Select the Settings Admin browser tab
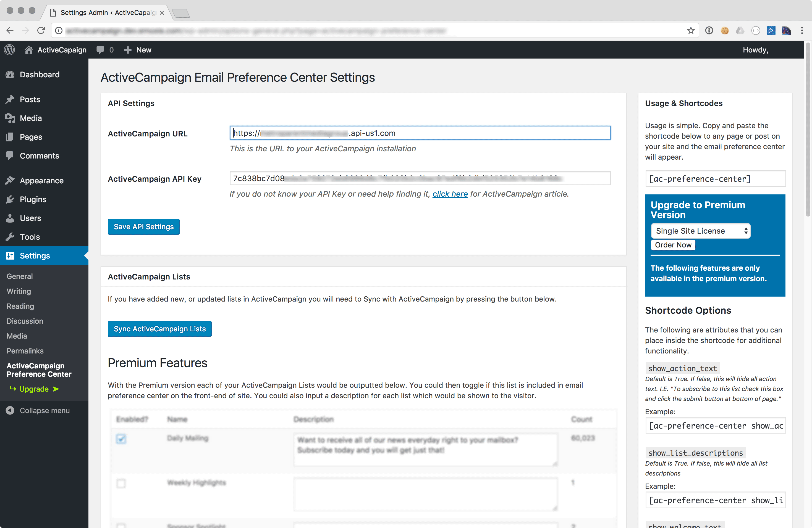812x528 pixels. pos(106,13)
